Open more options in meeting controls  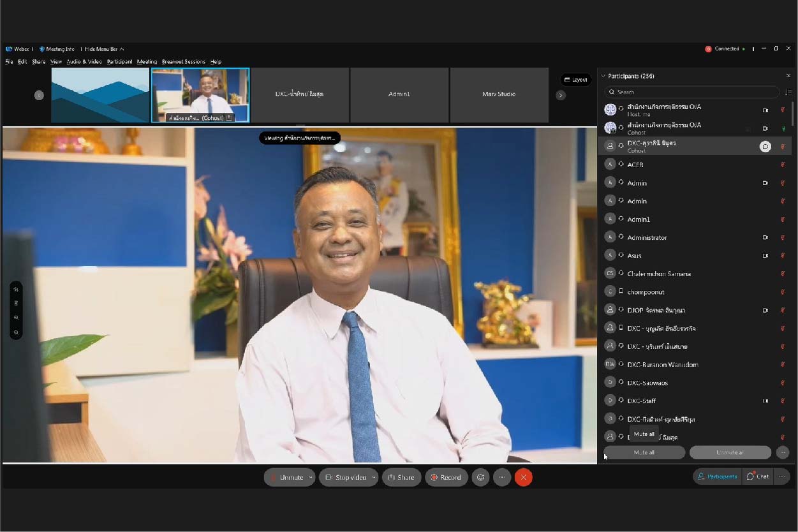click(502, 477)
